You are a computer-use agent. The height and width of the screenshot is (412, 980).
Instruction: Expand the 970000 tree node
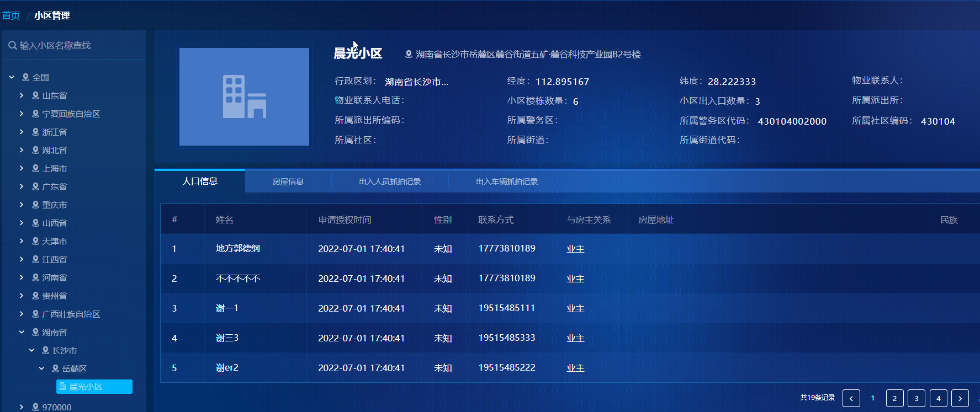pos(22,407)
